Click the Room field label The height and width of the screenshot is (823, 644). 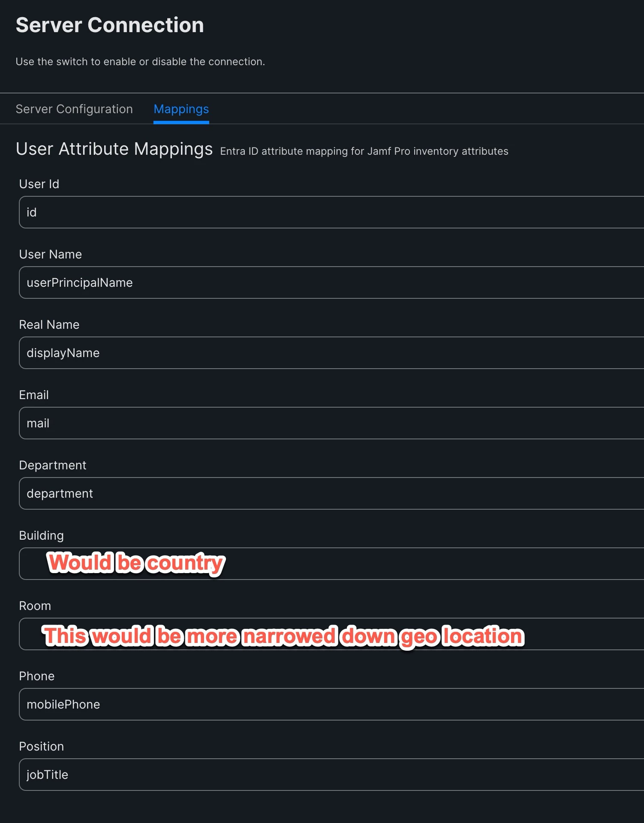click(35, 606)
